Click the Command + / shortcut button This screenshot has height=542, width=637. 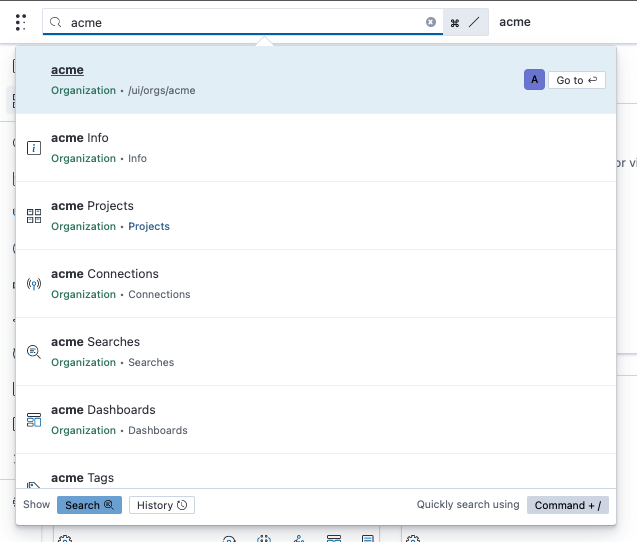pyautogui.click(x=568, y=505)
